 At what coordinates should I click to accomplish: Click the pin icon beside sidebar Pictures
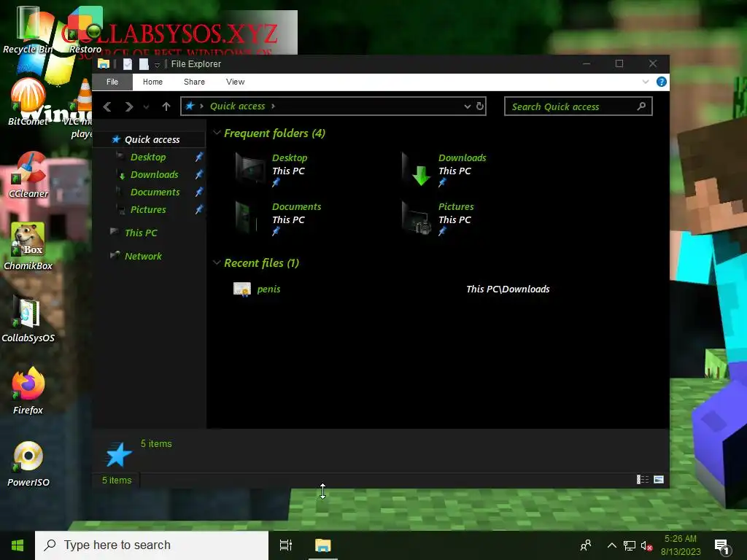(199, 209)
